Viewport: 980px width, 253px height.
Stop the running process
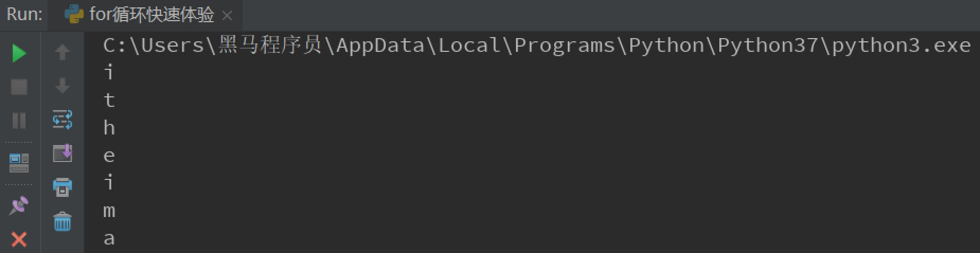19,87
